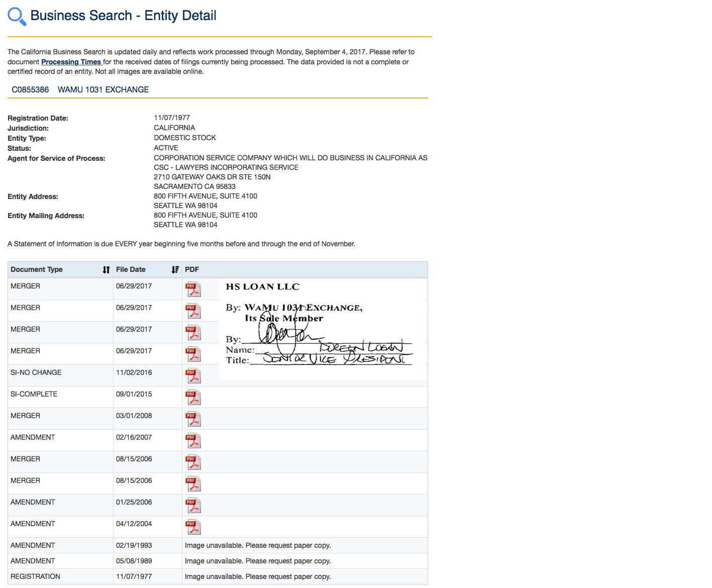The image size is (712, 588).
Task: Click the agent city line SACRAMENTO CA 95833
Action: pyautogui.click(x=194, y=186)
